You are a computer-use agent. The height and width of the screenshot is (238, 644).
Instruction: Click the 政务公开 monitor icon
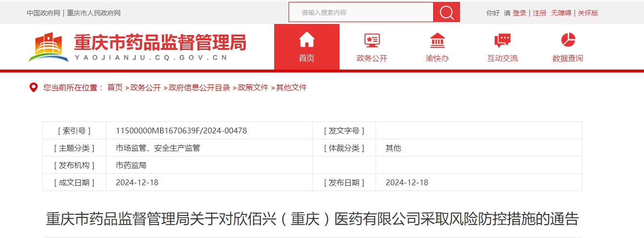pyautogui.click(x=372, y=40)
